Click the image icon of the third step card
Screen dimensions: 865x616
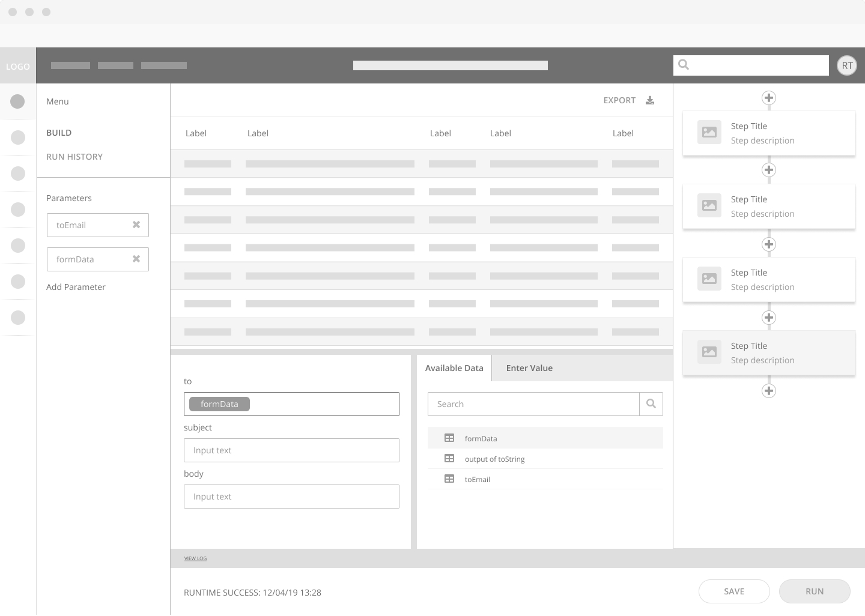pyautogui.click(x=709, y=279)
